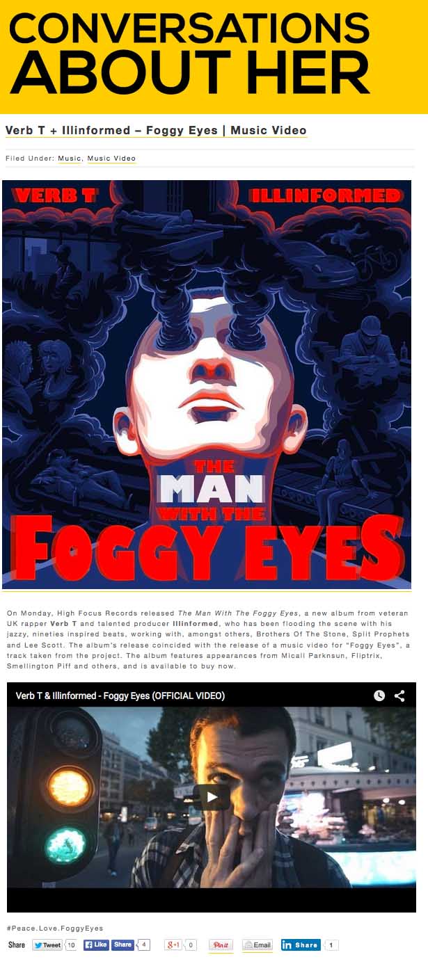Click the Facebook Share button
The height and width of the screenshot is (980, 428).
click(x=122, y=945)
